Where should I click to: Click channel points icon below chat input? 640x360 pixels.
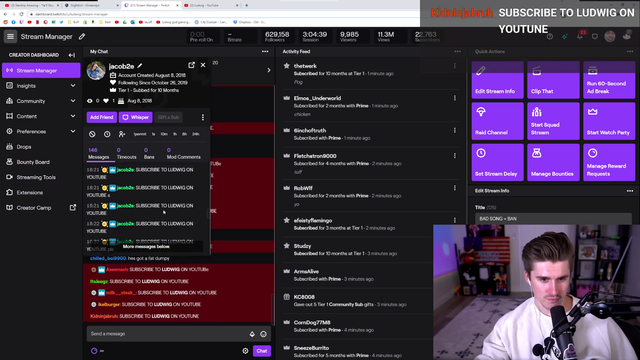pos(94,351)
